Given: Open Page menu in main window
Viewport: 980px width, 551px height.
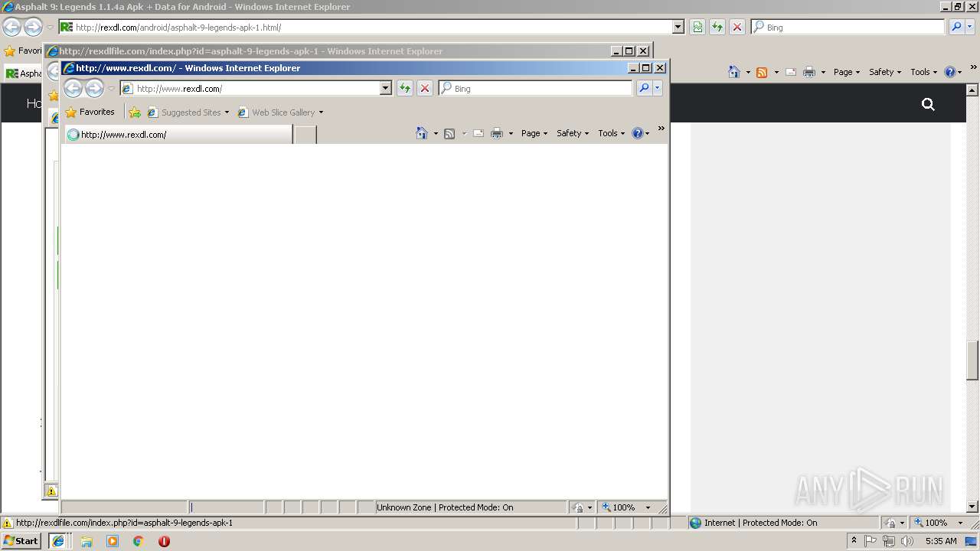Looking at the screenshot, I should tap(847, 72).
